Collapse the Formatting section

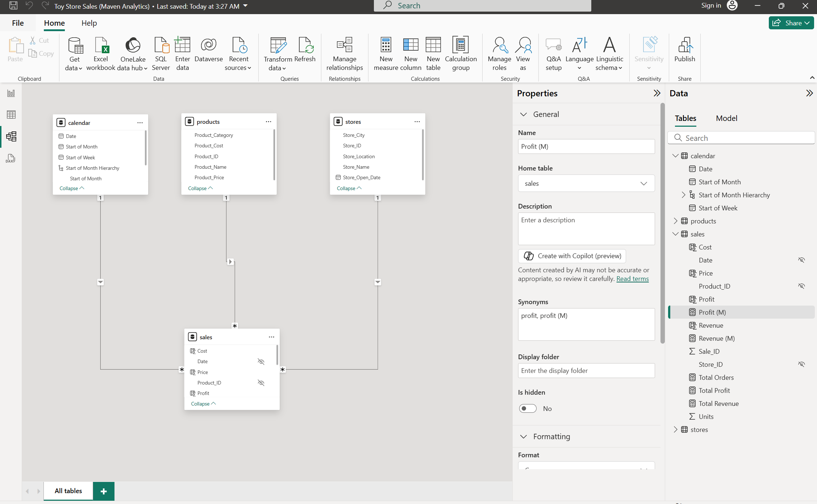pyautogui.click(x=523, y=437)
